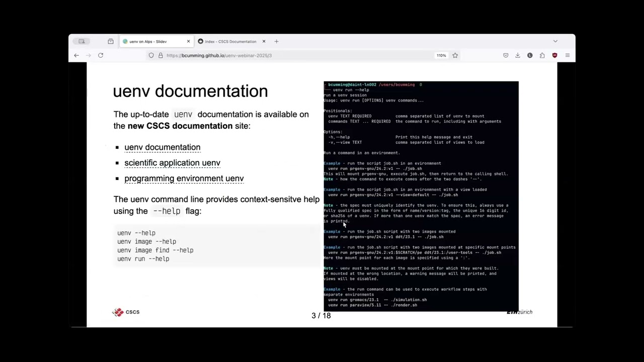The image size is (644, 362).
Task: Reset the 110% zoom indicator
Action: point(441,55)
